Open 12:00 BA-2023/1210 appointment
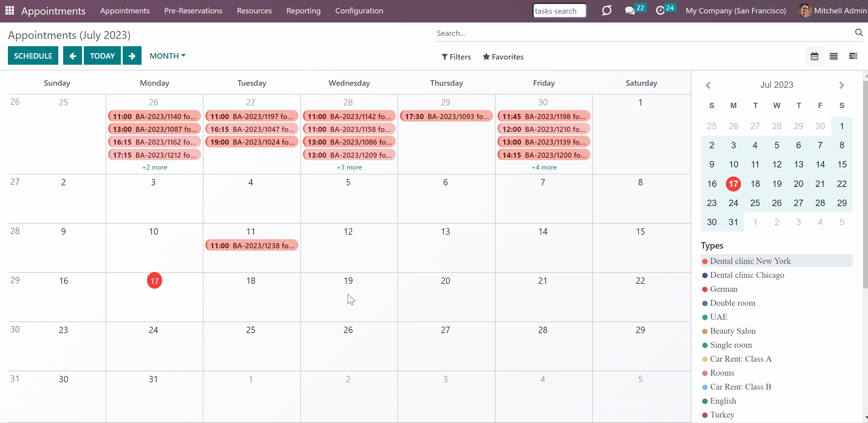The image size is (868, 423). point(544,129)
